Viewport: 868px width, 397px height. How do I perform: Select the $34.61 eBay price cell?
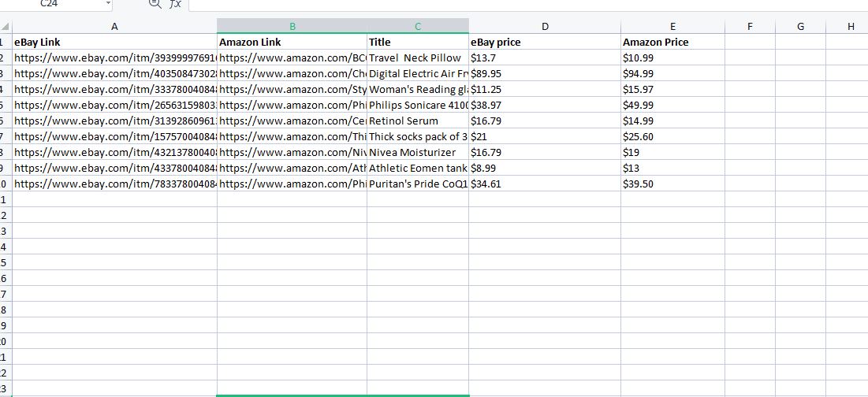pos(545,184)
